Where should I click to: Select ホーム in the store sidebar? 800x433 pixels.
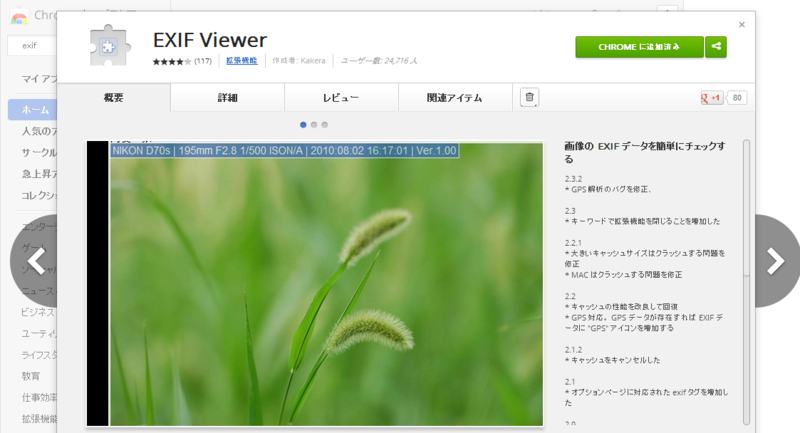pyautogui.click(x=32, y=110)
